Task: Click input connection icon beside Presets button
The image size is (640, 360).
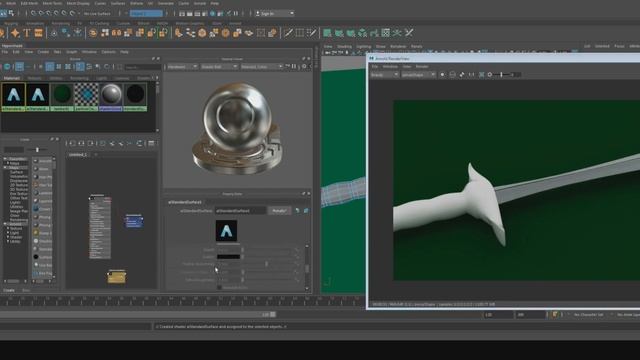Action: click(x=297, y=211)
